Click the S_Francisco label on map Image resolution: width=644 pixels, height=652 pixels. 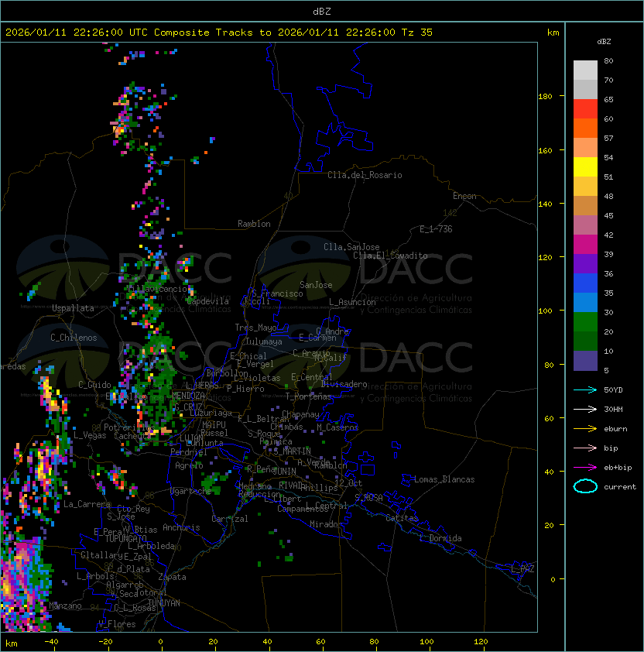coord(277,293)
